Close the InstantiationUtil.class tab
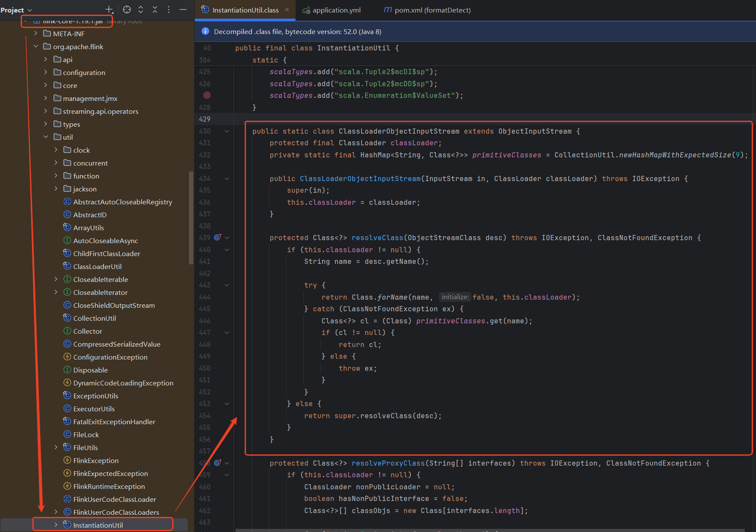756x532 pixels. point(287,9)
